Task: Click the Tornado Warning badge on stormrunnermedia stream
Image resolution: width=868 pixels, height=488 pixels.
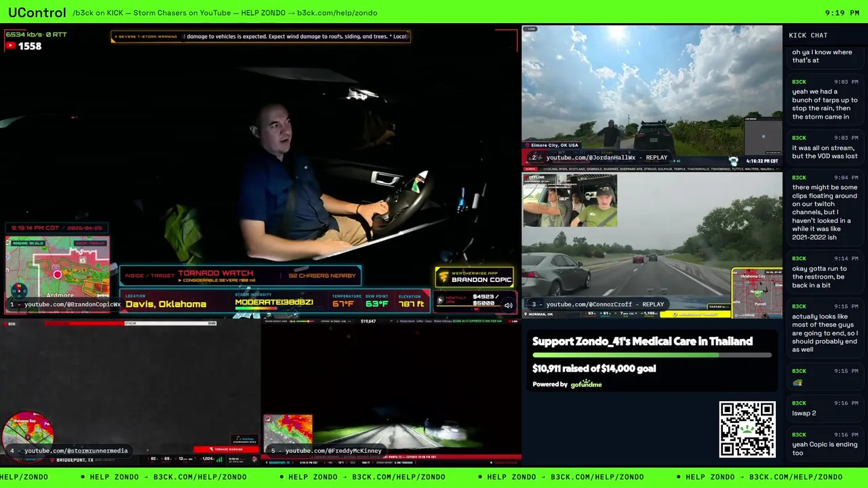Action: [226, 449]
